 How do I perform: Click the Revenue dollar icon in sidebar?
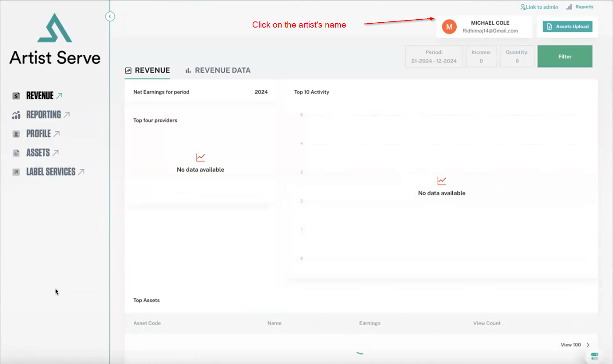[x=16, y=96]
